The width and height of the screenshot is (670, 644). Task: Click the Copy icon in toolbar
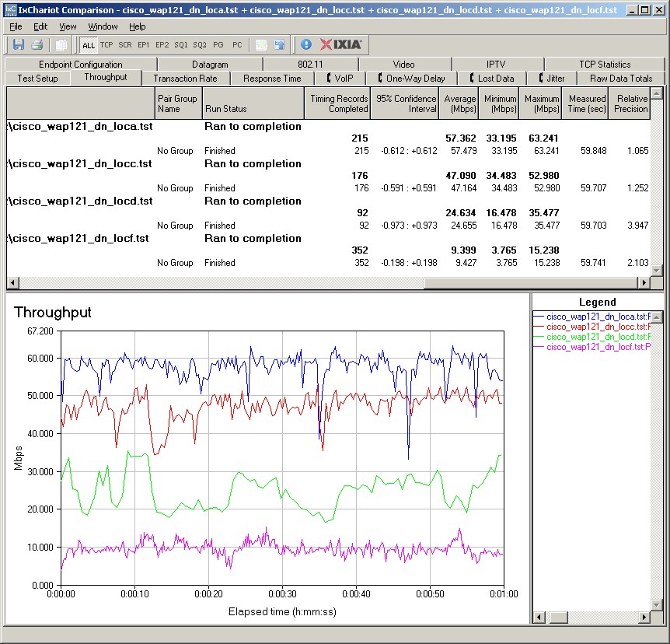click(x=61, y=44)
